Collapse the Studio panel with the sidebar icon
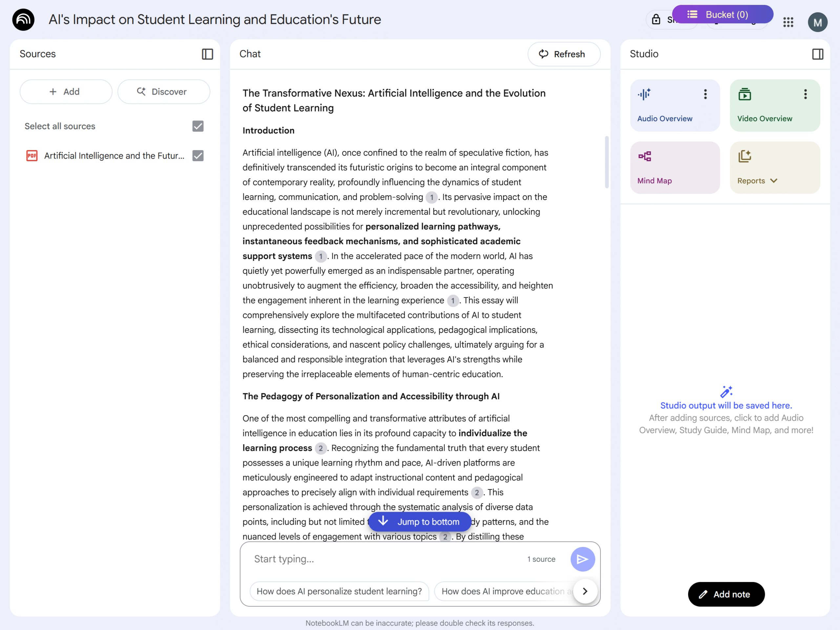 pos(818,54)
